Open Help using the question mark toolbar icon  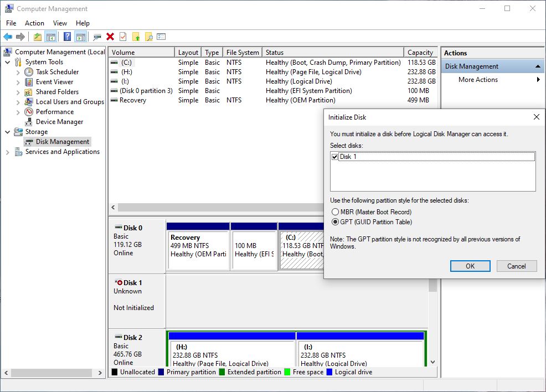click(x=66, y=37)
